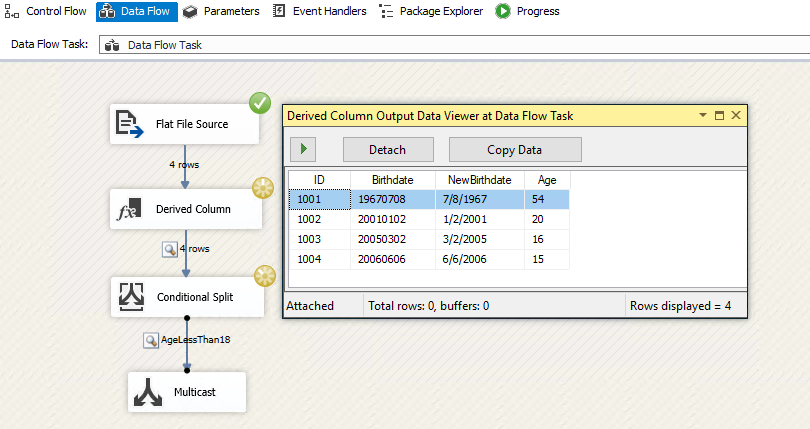Image resolution: width=810 pixels, height=429 pixels.
Task: Select the cell with ID 1003
Action: point(319,239)
